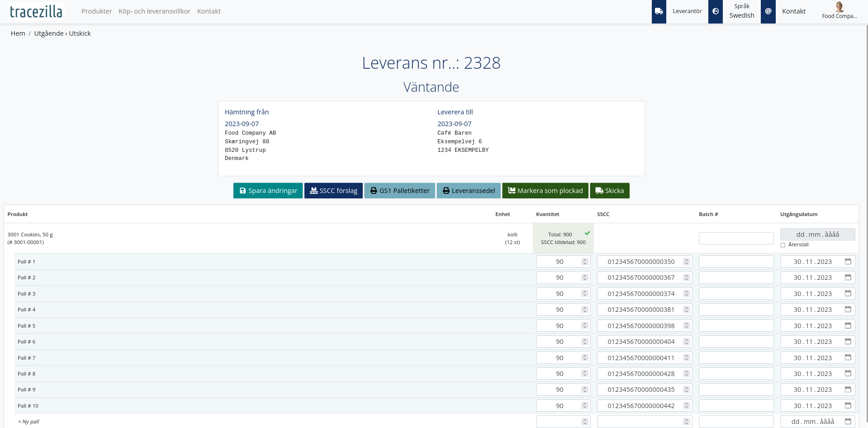Open the calendar picker for Pall # 1
Viewport: 868px width, 428px height.
[x=848, y=261]
